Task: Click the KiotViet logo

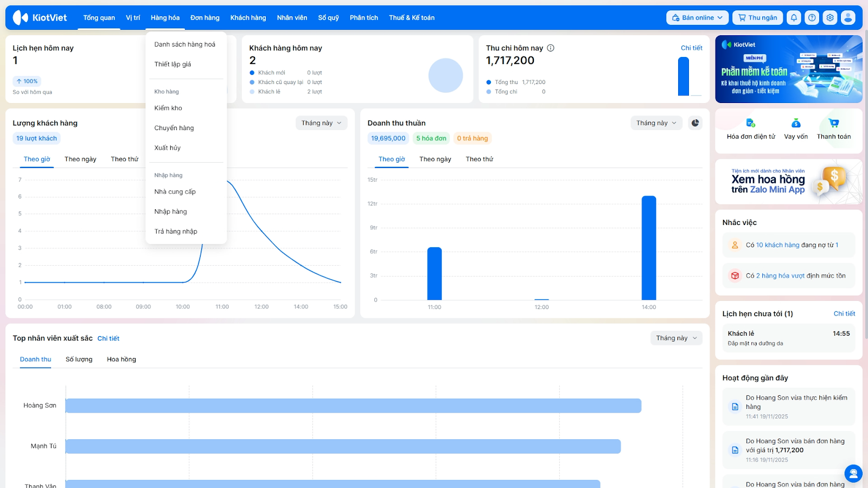Action: point(40,18)
